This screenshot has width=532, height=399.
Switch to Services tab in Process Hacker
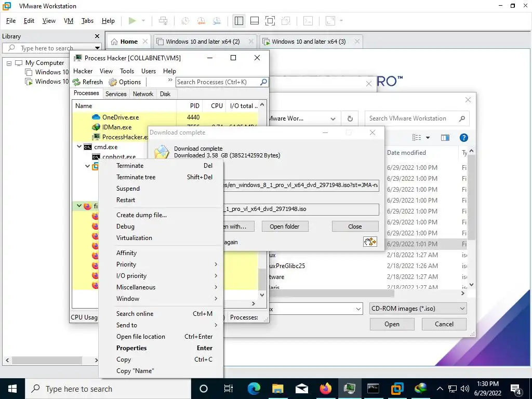pyautogui.click(x=116, y=94)
